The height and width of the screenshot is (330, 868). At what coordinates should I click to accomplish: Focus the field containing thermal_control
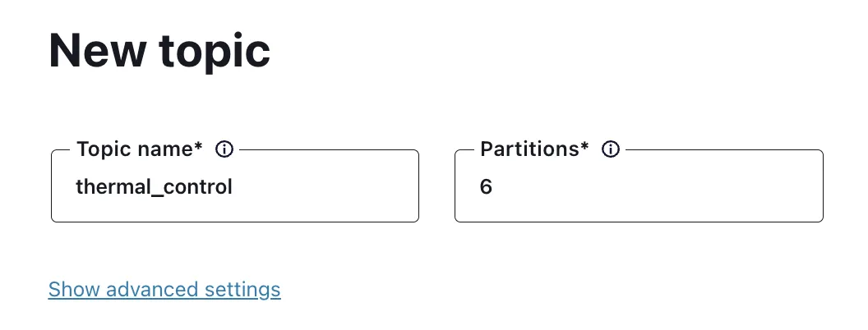tap(235, 186)
